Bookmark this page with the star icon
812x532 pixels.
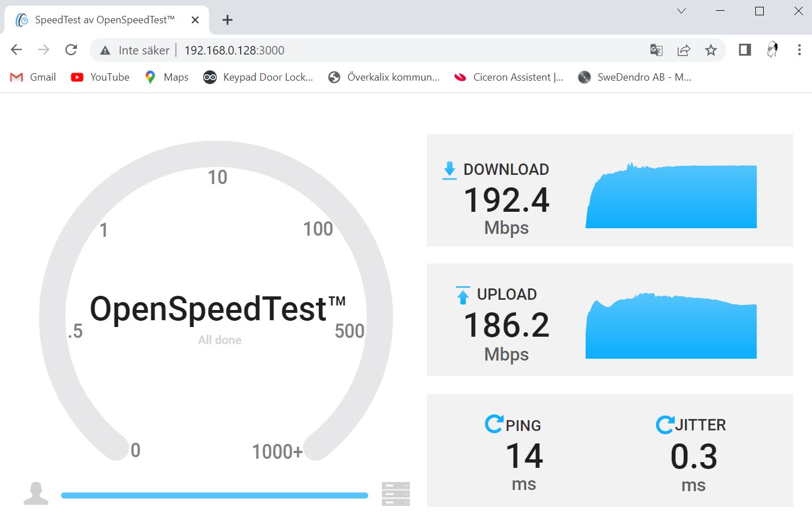(x=710, y=50)
